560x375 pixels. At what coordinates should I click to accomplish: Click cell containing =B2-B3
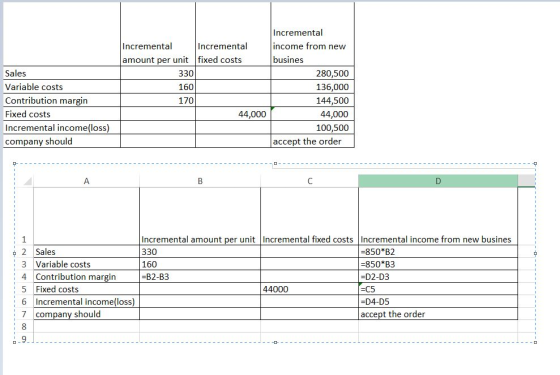200,277
